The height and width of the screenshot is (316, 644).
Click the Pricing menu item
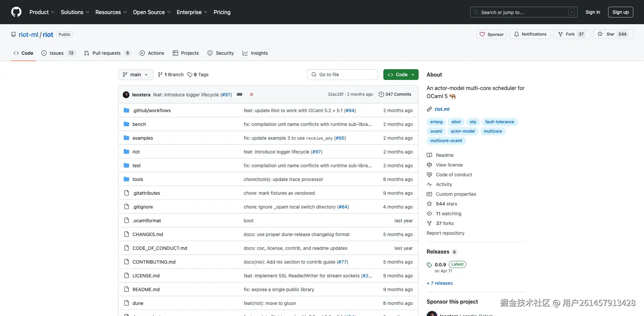click(222, 12)
